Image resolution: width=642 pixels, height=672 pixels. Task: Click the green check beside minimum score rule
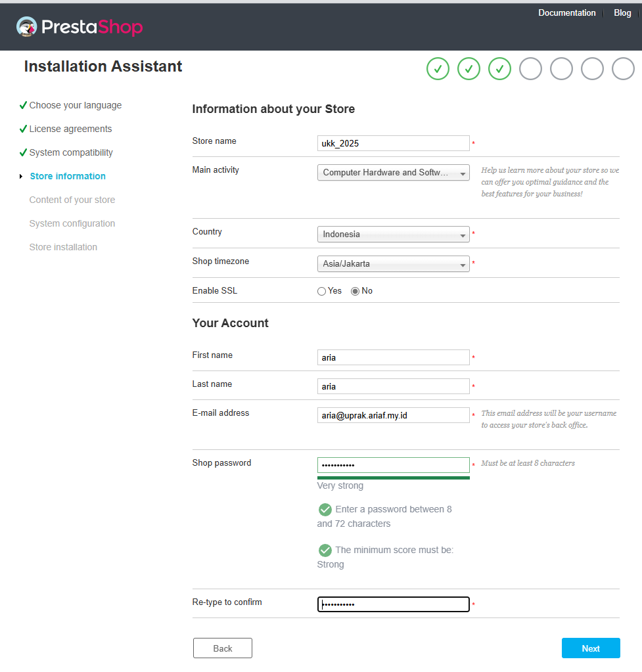(x=325, y=550)
